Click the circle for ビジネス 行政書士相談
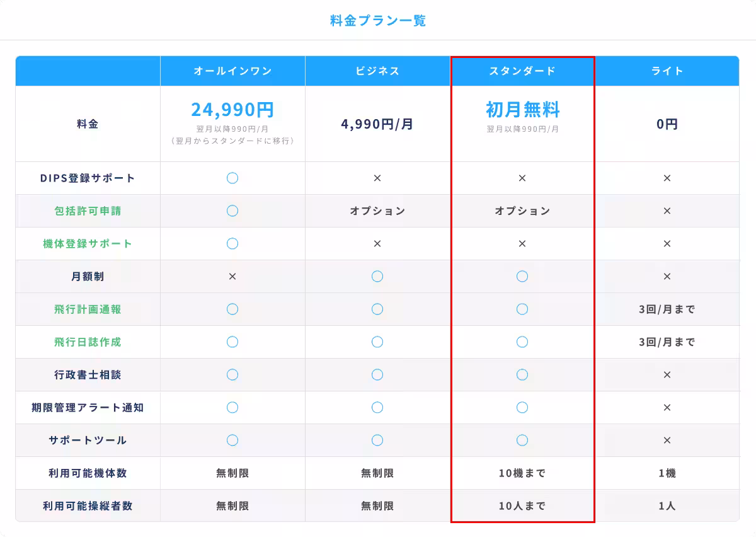The width and height of the screenshot is (756, 537). (x=377, y=375)
